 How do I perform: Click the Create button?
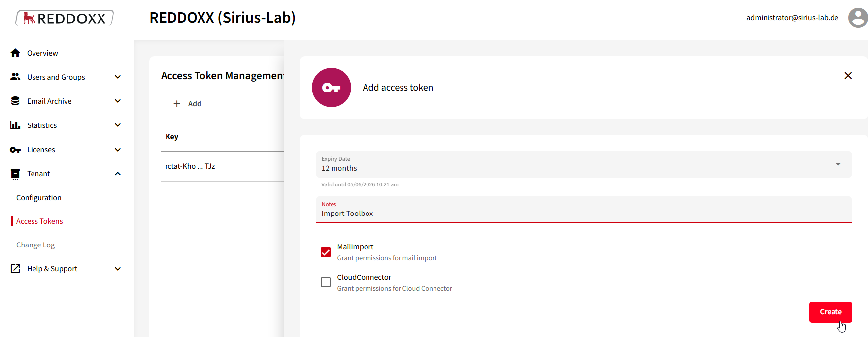point(831,312)
